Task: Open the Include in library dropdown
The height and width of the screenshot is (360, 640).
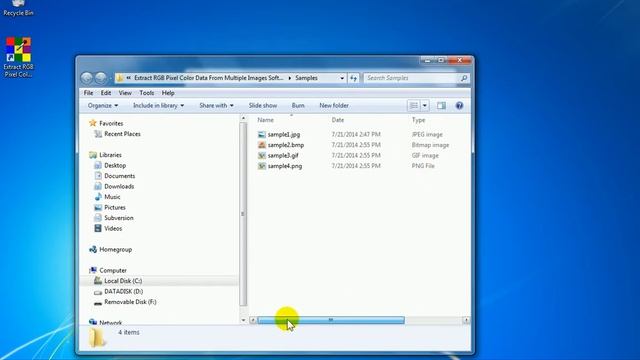Action: point(158,106)
